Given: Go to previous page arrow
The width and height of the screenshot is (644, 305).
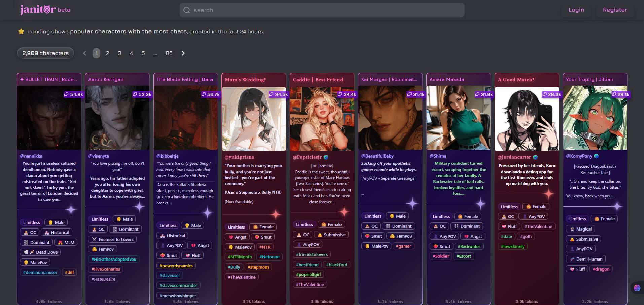Looking at the screenshot, I should tap(85, 53).
